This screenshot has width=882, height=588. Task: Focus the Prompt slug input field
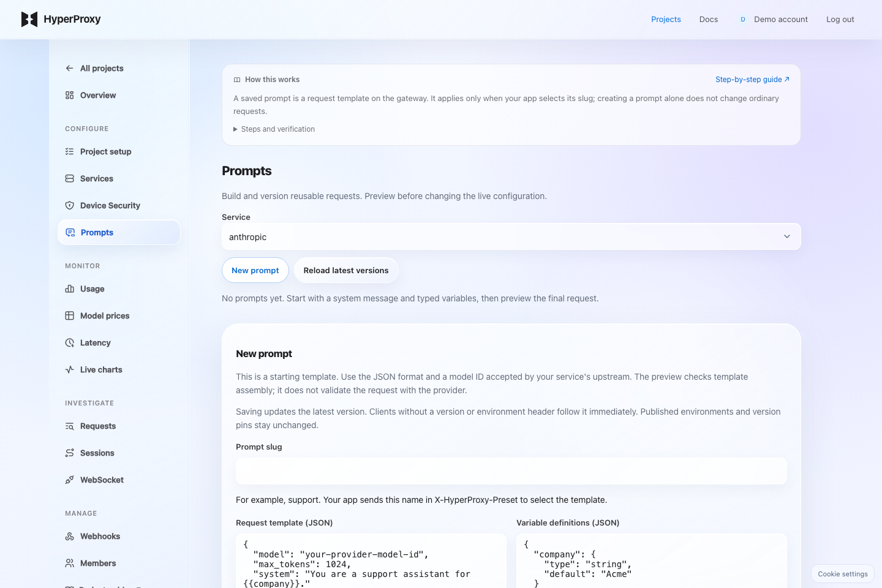tap(511, 471)
